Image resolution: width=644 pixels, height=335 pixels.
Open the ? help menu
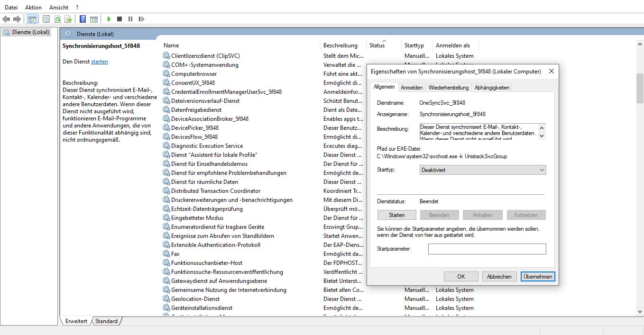tap(77, 8)
